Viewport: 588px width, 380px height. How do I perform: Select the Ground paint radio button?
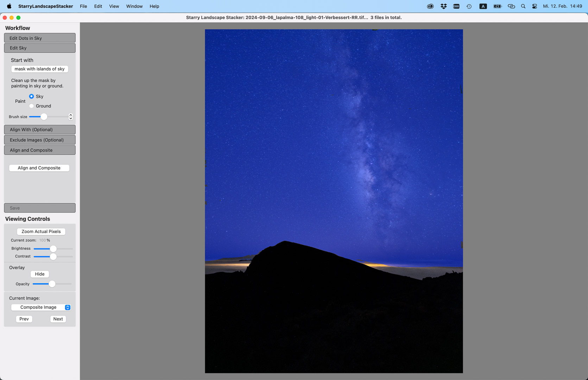pos(32,106)
